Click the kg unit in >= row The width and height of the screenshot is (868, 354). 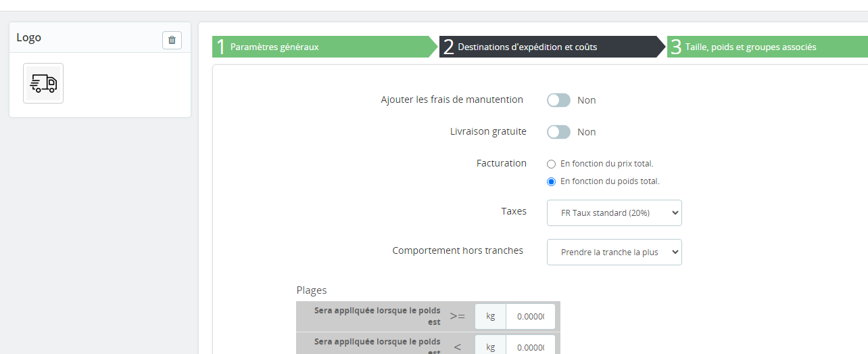click(x=491, y=316)
